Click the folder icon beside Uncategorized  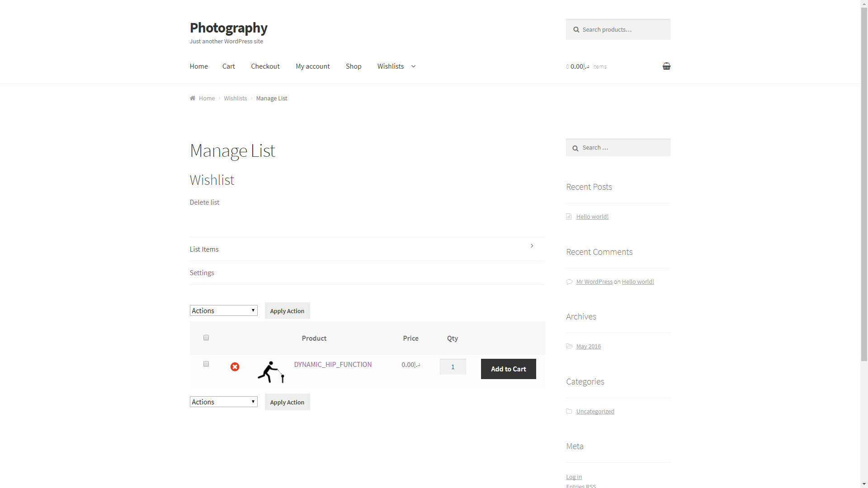(569, 411)
